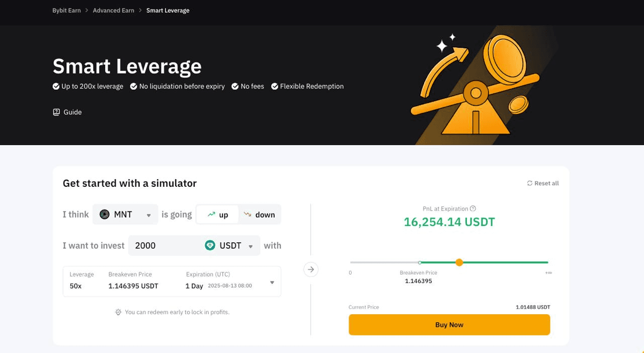Click the 2025-08-13 08:00 expiration date

click(230, 286)
